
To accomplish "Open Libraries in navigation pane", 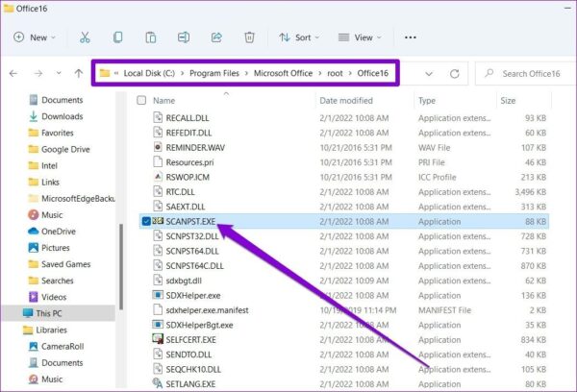I will (x=51, y=330).
